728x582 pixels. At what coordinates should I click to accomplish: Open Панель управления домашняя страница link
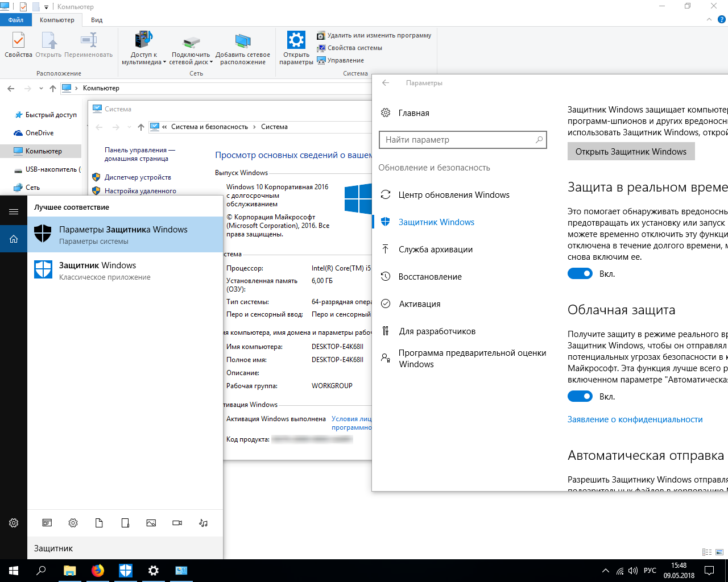(x=140, y=155)
